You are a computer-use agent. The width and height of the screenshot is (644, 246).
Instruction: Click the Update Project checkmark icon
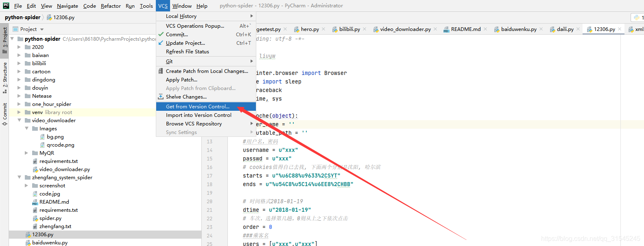pos(161,43)
